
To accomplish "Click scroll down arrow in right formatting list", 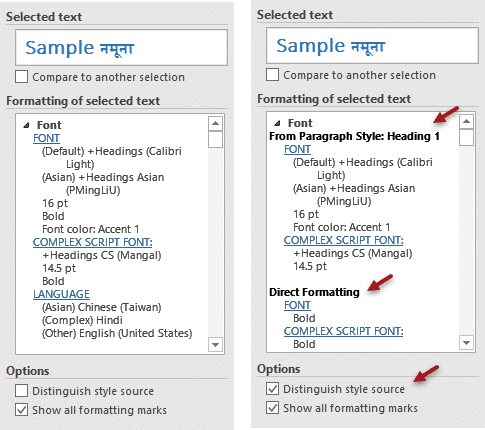I will pyautogui.click(x=466, y=342).
